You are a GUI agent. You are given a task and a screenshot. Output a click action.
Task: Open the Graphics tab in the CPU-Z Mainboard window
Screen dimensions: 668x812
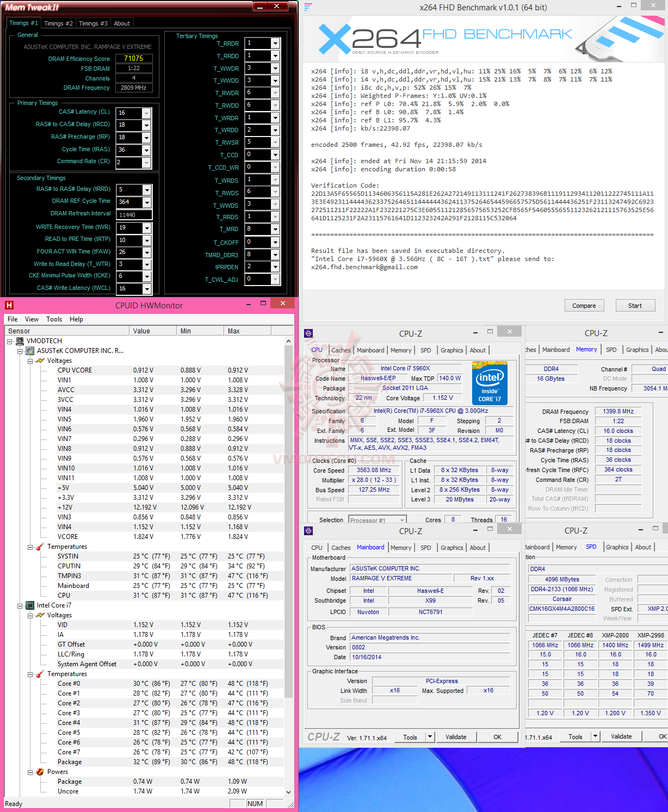click(452, 548)
